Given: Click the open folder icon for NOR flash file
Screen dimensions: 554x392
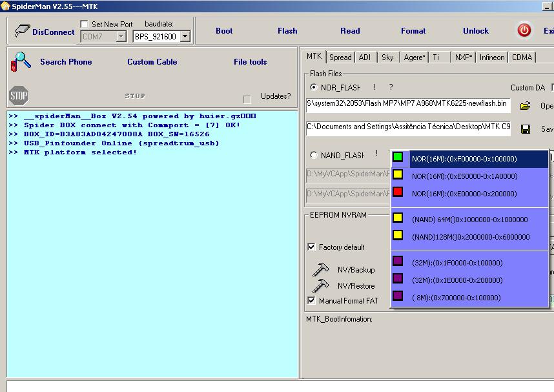Looking at the screenshot, I should [526, 106].
